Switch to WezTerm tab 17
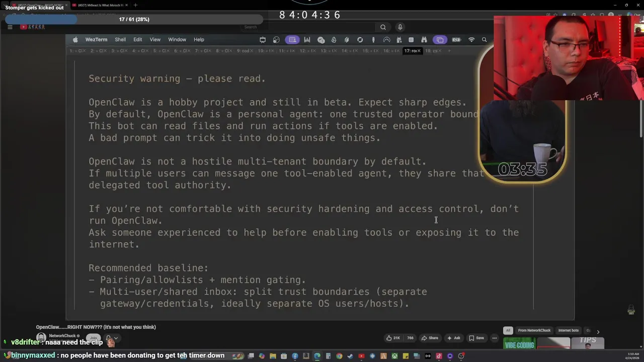 pos(410,51)
